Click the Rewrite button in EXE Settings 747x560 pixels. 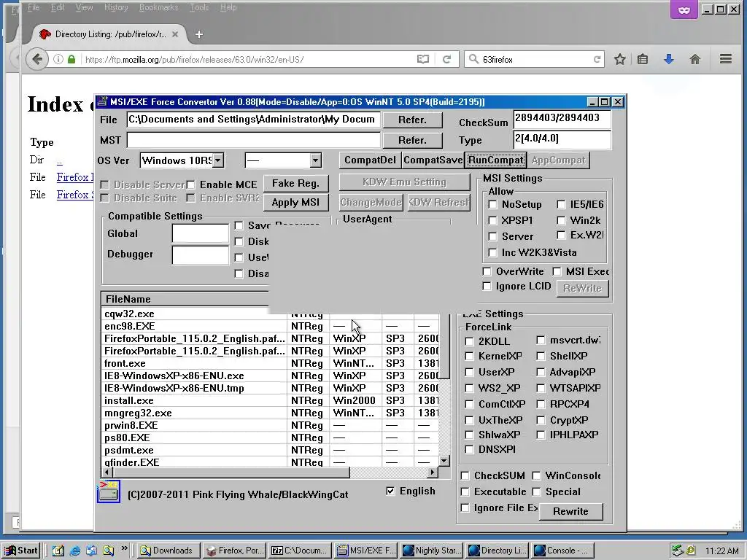[x=570, y=511]
